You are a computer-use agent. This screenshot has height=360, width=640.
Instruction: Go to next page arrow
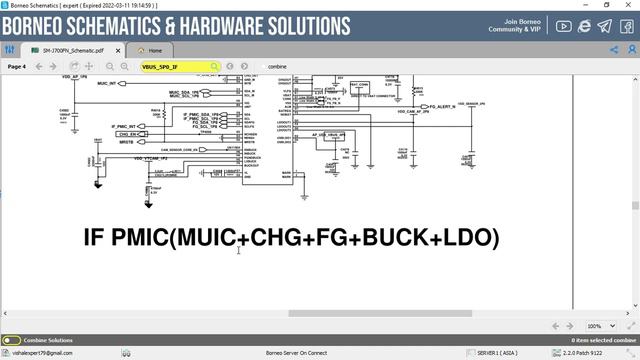(53, 67)
